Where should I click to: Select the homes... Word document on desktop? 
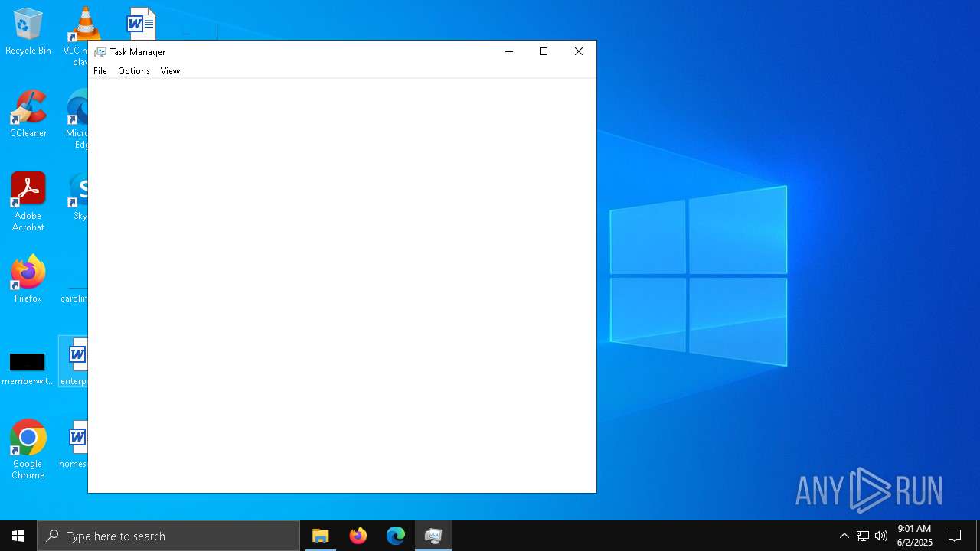point(74,444)
